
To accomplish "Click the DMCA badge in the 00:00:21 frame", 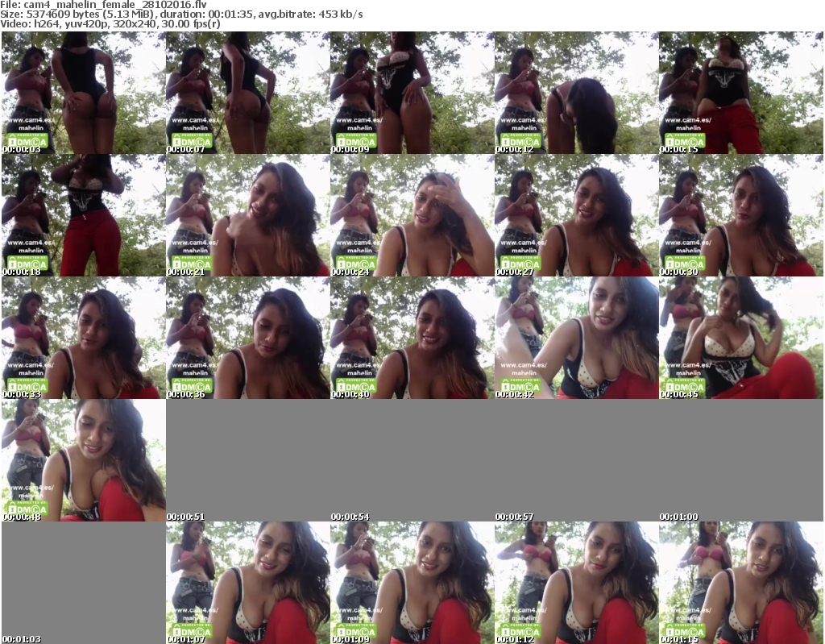I will (189, 263).
